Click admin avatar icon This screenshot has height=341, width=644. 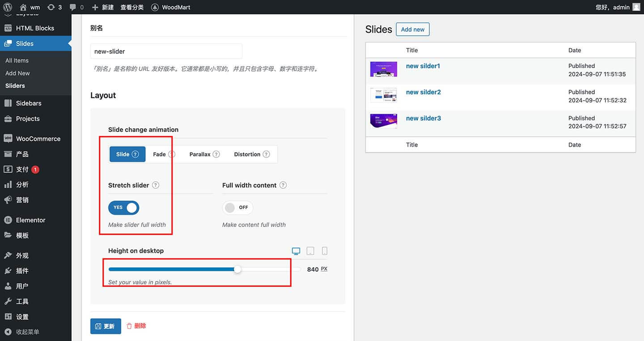pyautogui.click(x=636, y=7)
